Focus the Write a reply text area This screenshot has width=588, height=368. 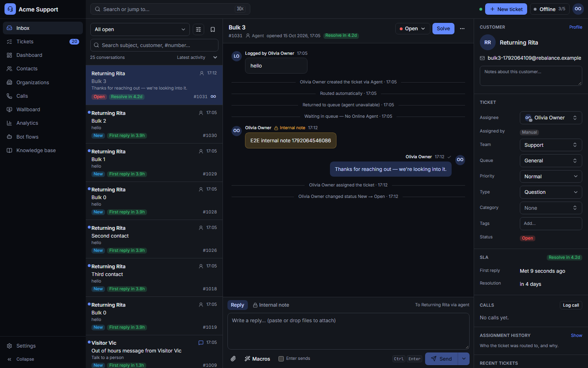click(348, 331)
